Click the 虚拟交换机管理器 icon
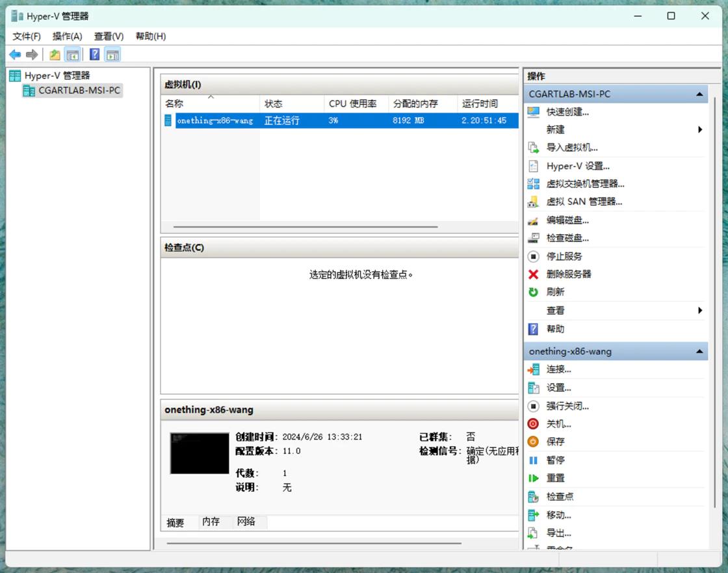Screen dimensions: 728x573 pyautogui.click(x=534, y=184)
